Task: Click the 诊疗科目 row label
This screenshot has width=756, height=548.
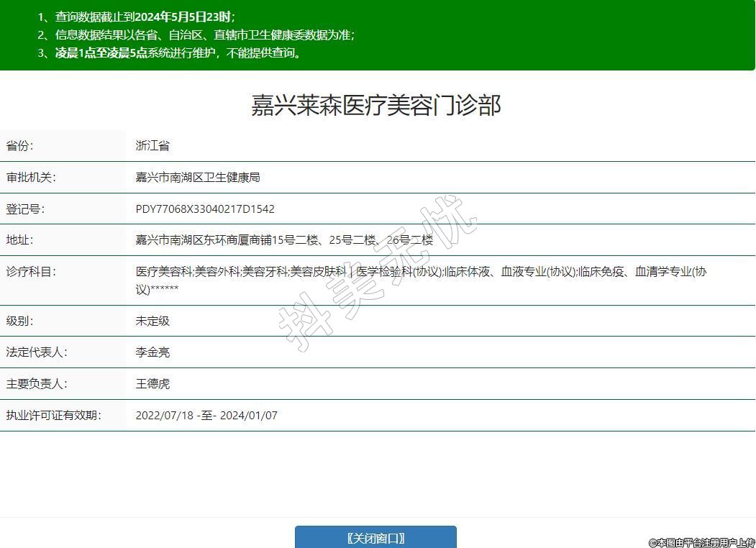Action: [31, 271]
